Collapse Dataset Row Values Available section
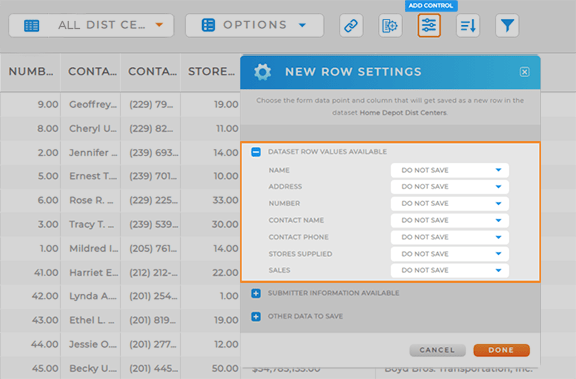Viewport: 576px width, 379px height. click(256, 152)
